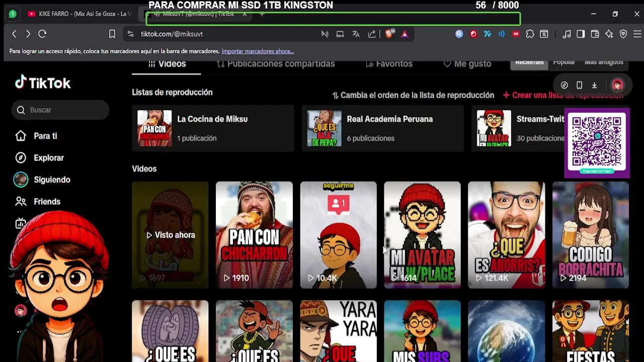Open the Yara Yara video thumbnail

point(338,331)
